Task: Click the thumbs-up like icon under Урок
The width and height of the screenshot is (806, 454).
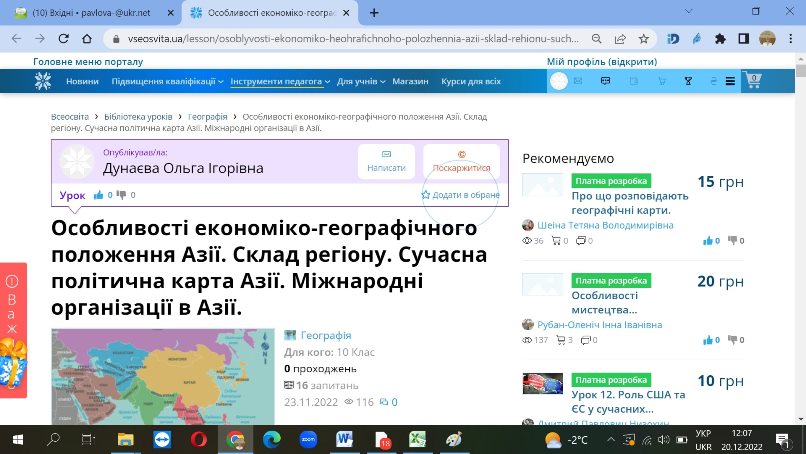Action: click(98, 195)
